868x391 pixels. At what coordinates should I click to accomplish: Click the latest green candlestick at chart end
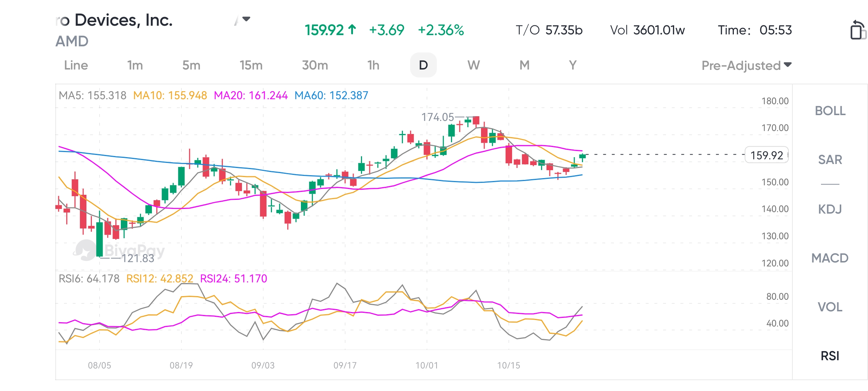582,157
